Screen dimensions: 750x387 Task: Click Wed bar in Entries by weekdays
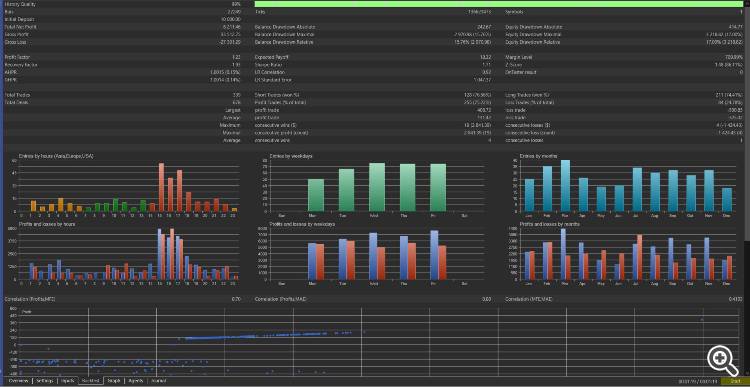coord(377,188)
